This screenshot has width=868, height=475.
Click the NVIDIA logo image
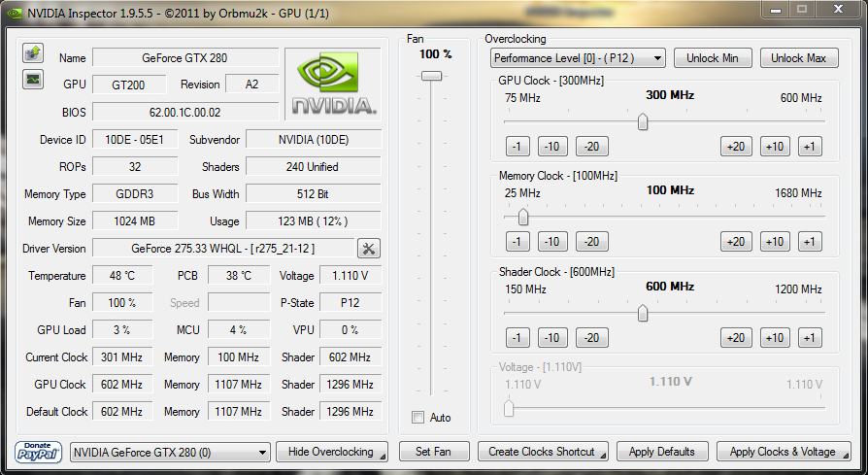pos(333,84)
